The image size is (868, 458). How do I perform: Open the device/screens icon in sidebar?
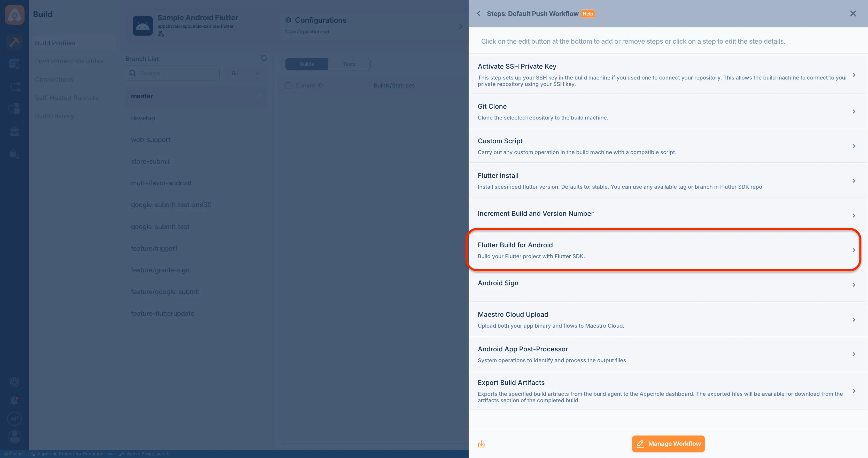[x=14, y=109]
